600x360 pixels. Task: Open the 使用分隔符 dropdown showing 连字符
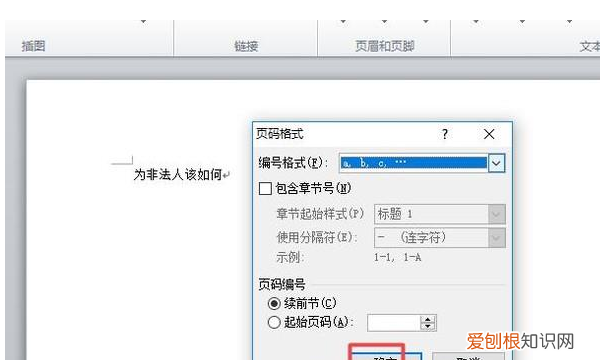(x=439, y=238)
